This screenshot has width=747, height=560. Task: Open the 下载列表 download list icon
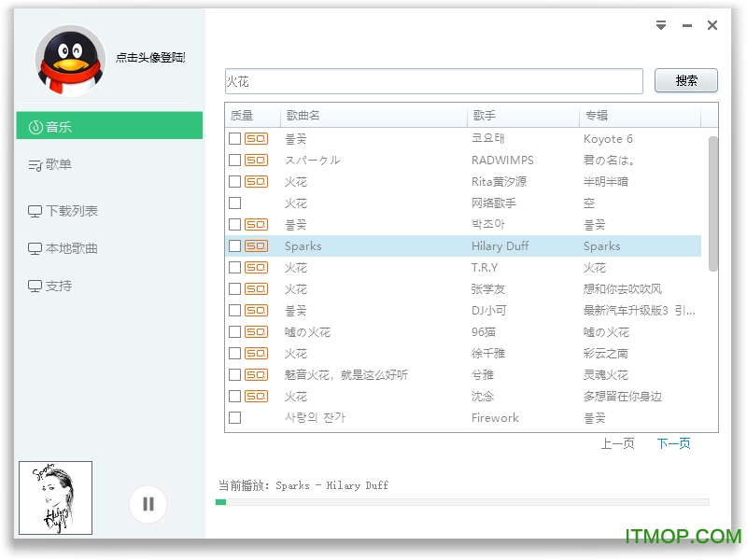[x=34, y=211]
